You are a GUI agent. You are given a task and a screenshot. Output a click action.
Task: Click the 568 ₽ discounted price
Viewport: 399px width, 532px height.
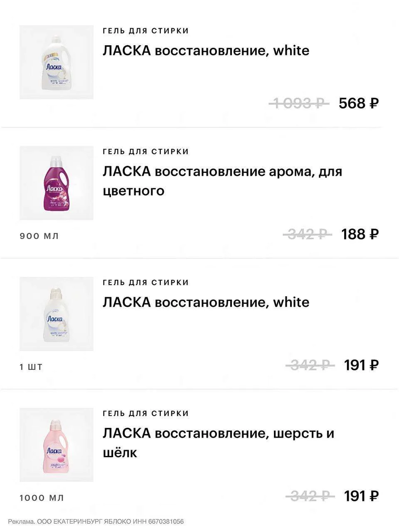tap(359, 103)
